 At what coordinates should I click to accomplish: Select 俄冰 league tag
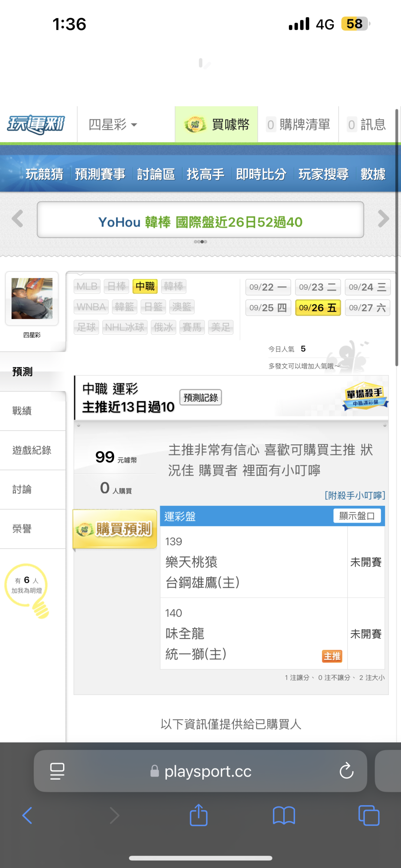(163, 327)
